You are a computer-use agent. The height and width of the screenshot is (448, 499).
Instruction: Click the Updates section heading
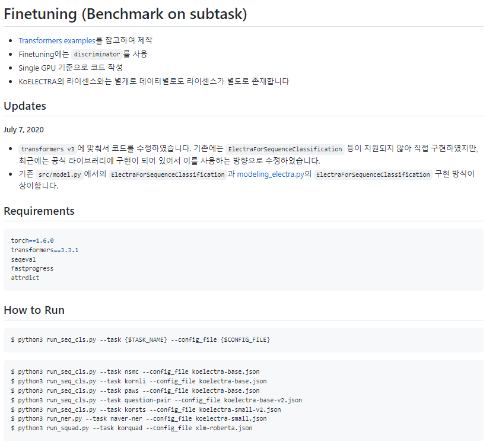coord(25,106)
